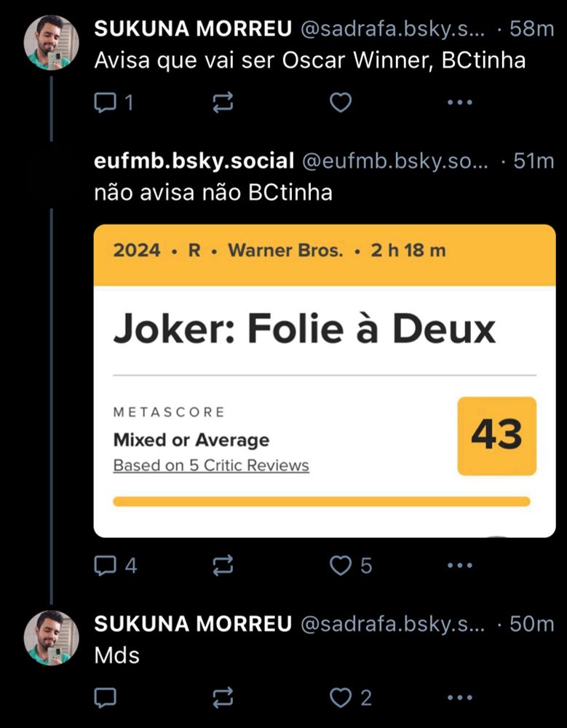Reply to the "não avisa não BCtinha" post

(106, 566)
